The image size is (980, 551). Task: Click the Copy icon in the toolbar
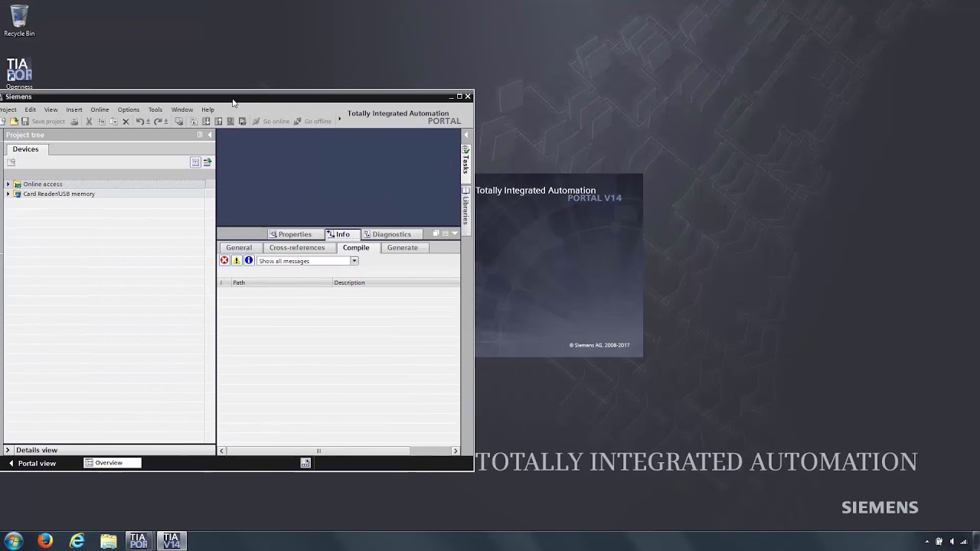[x=102, y=121]
